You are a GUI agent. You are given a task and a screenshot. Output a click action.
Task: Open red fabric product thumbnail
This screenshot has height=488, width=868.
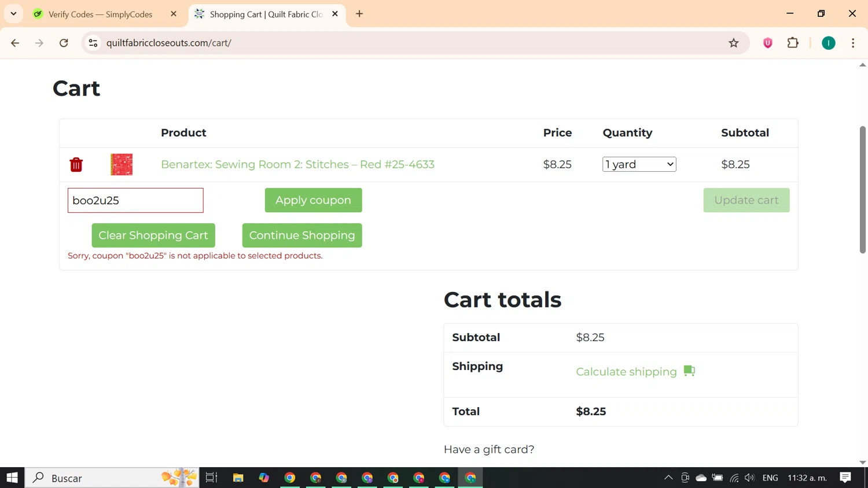[x=122, y=165]
